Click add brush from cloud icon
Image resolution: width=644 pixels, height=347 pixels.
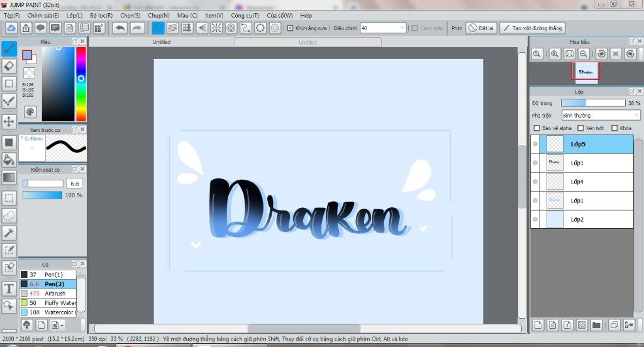coord(26,325)
